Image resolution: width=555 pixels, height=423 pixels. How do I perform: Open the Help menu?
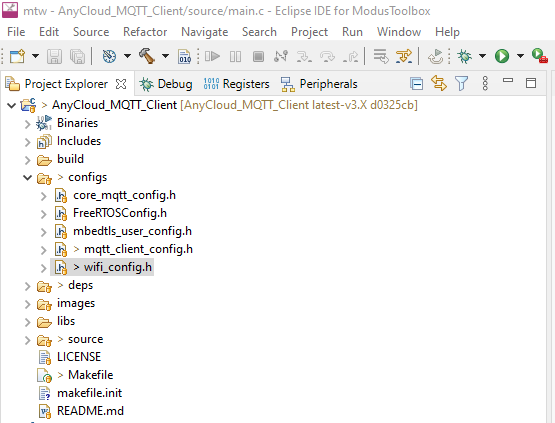tap(447, 32)
